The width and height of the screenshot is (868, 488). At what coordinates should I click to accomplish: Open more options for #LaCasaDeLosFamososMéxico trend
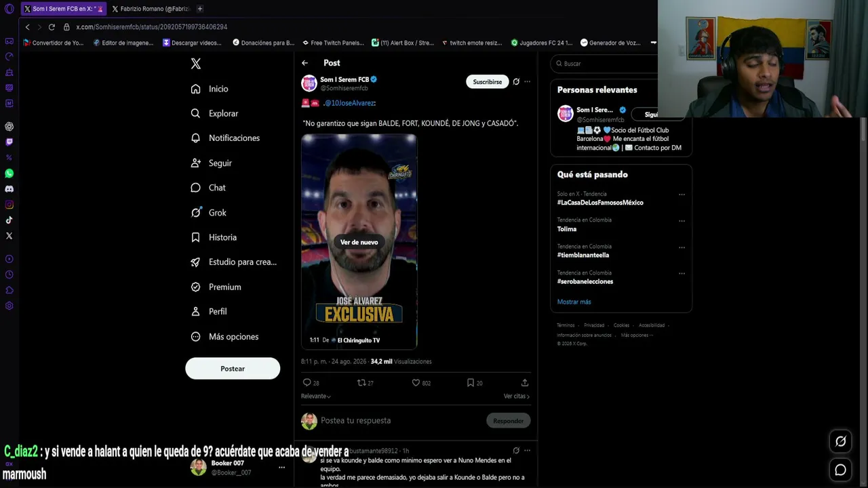682,195
